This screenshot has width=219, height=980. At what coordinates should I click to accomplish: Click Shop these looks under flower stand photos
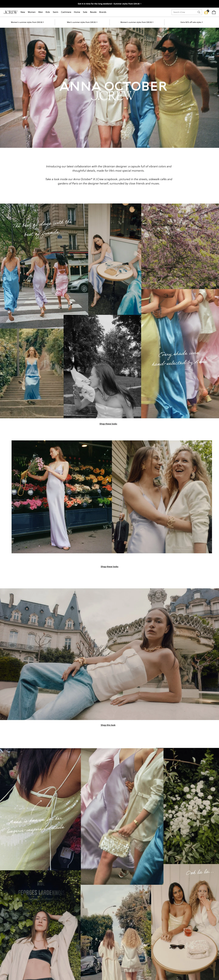click(x=109, y=566)
